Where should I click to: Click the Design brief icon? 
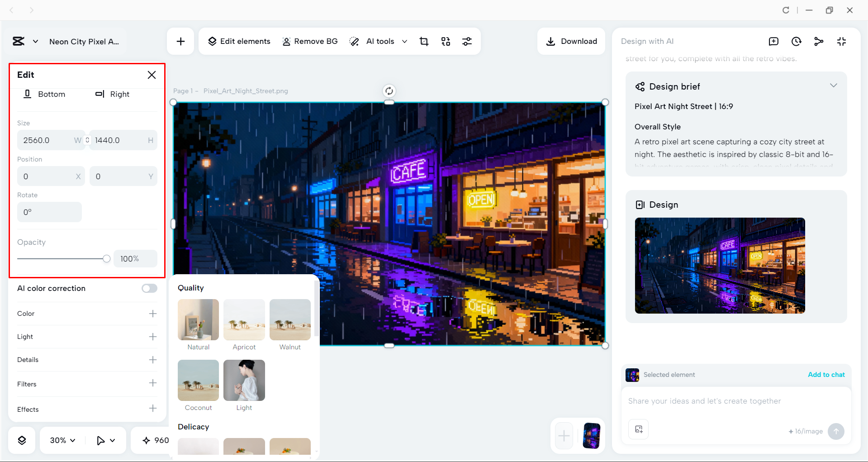[x=640, y=86]
